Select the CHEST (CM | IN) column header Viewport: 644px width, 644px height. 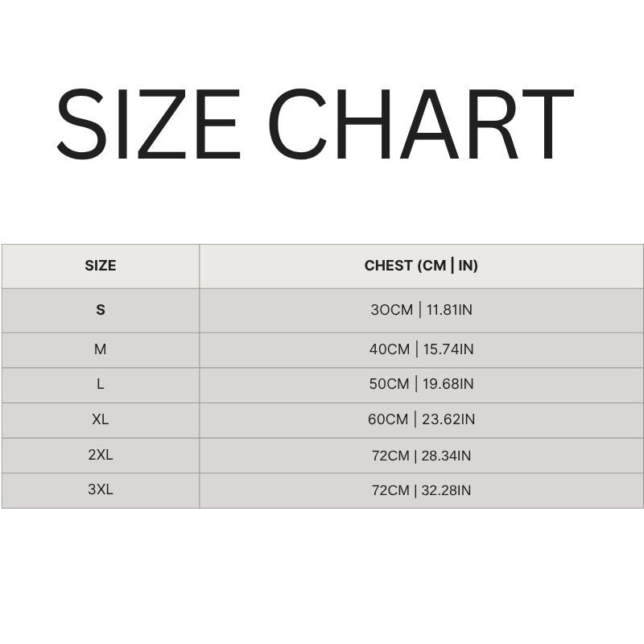[x=421, y=266]
